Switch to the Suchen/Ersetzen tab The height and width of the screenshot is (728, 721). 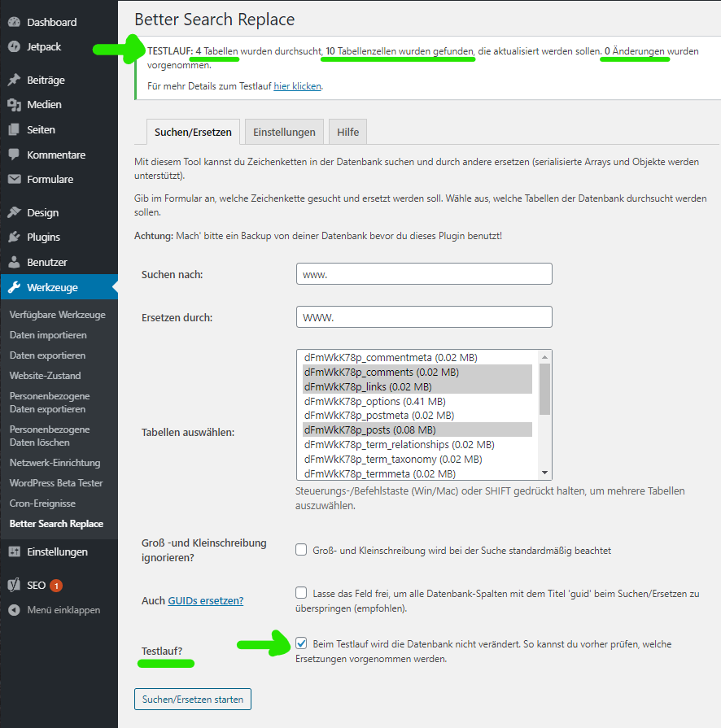193,132
